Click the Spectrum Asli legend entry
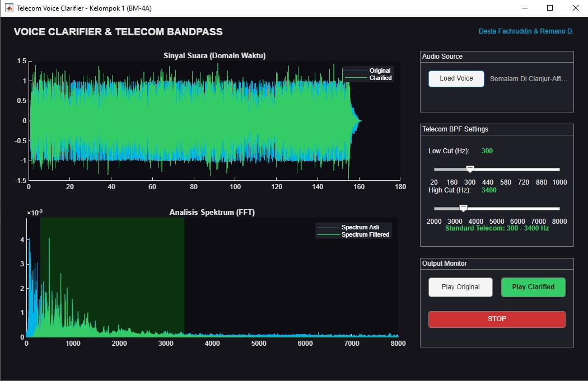This screenshot has width=588, height=381. click(x=360, y=227)
